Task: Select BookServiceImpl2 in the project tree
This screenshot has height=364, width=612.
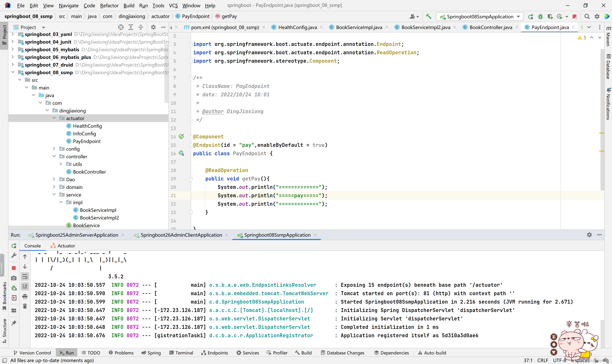Action: click(99, 218)
